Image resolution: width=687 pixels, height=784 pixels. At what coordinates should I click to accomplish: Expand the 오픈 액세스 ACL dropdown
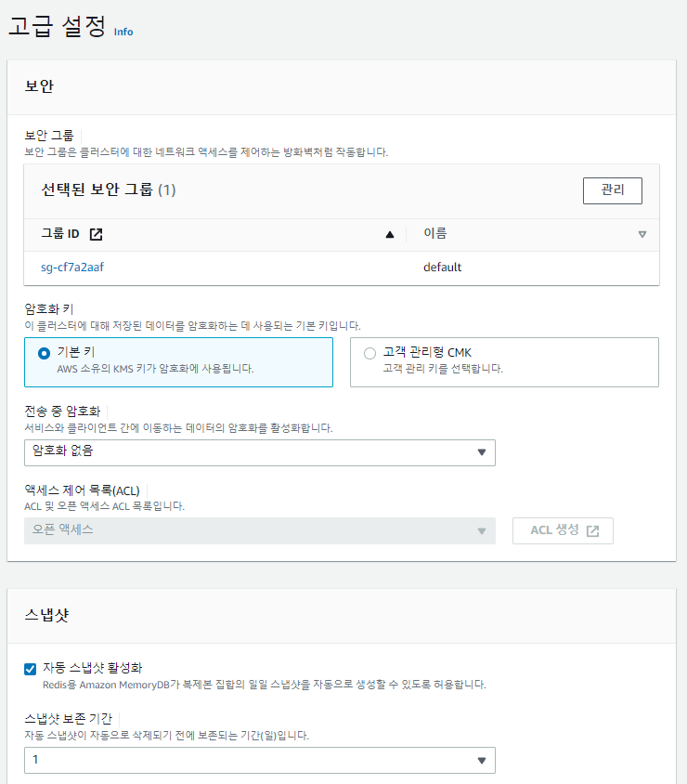[x=260, y=530]
